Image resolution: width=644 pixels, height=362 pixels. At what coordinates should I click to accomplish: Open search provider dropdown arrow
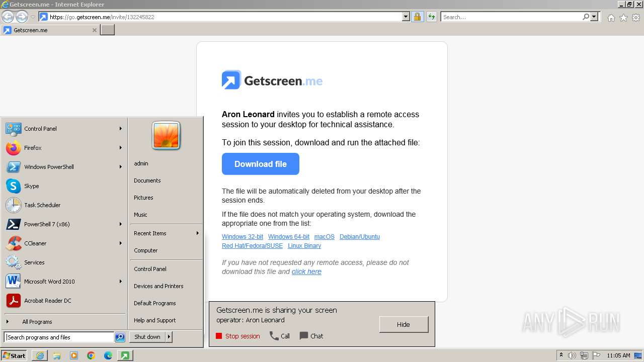pyautogui.click(x=594, y=17)
